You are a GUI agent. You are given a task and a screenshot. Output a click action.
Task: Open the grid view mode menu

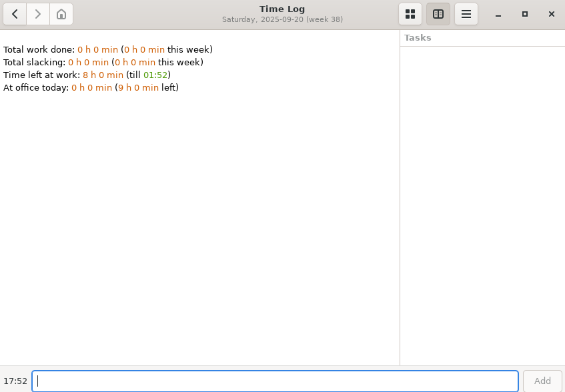tap(410, 14)
